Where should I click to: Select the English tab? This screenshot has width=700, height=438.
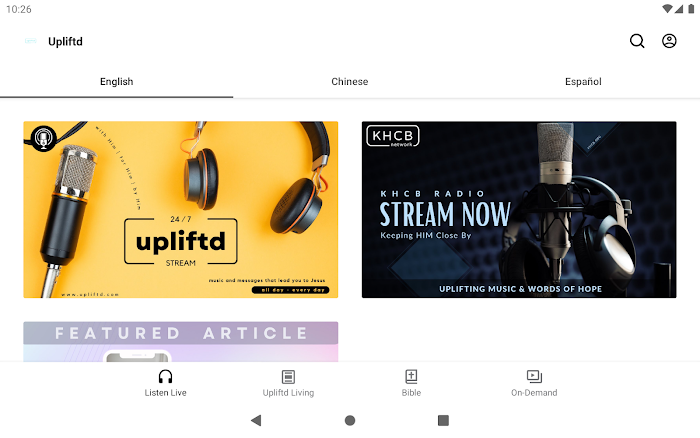117,82
